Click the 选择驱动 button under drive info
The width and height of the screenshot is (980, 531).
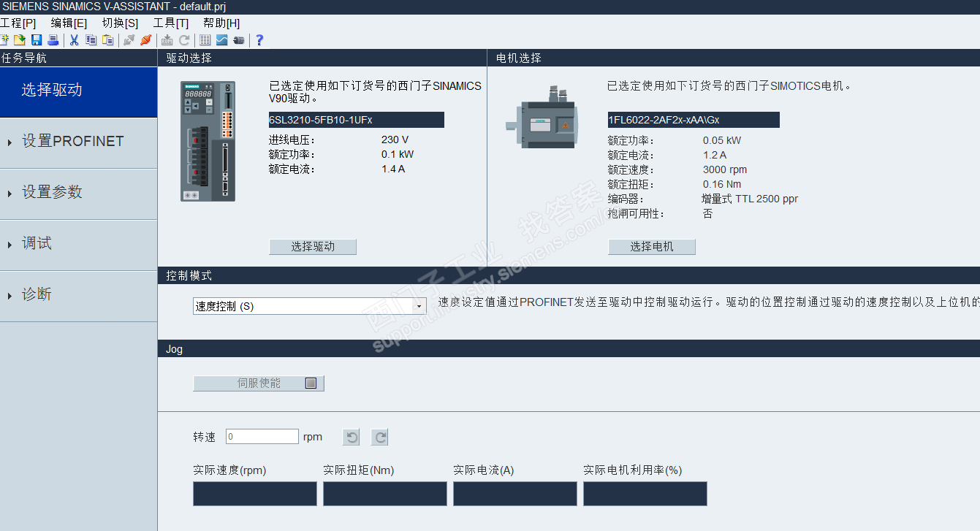(313, 247)
